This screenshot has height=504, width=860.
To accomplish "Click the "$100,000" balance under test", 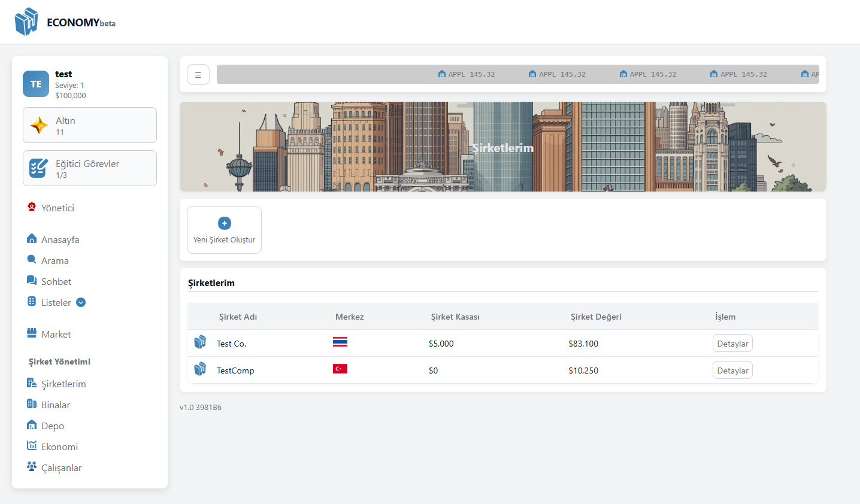I will pos(71,95).
